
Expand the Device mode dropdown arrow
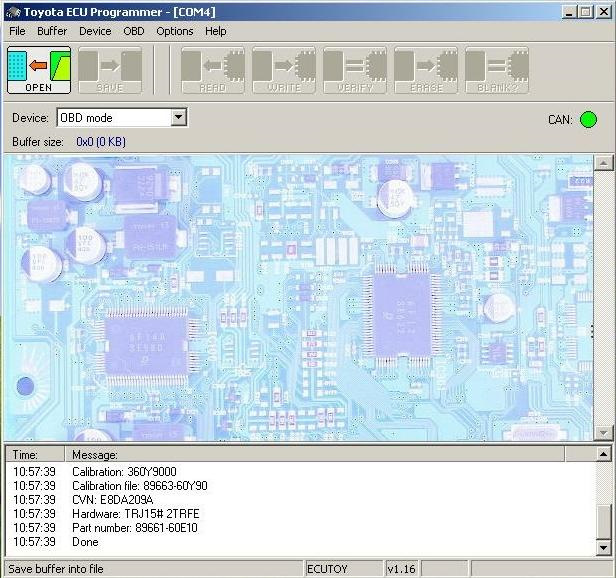pos(178,118)
